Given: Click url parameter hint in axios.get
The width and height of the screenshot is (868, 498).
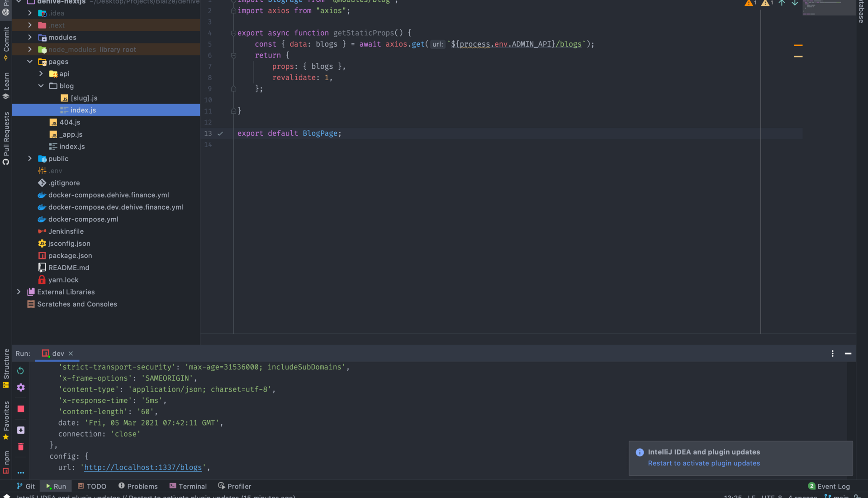Looking at the screenshot, I should (437, 44).
